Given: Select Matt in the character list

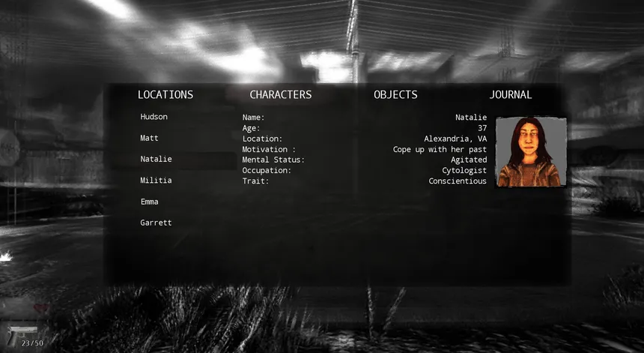Looking at the screenshot, I should (x=149, y=138).
